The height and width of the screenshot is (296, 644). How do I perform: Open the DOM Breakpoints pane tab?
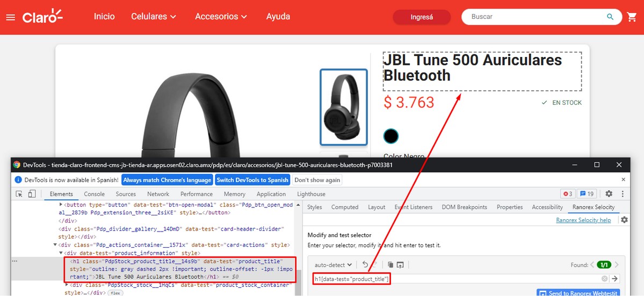[x=465, y=207]
